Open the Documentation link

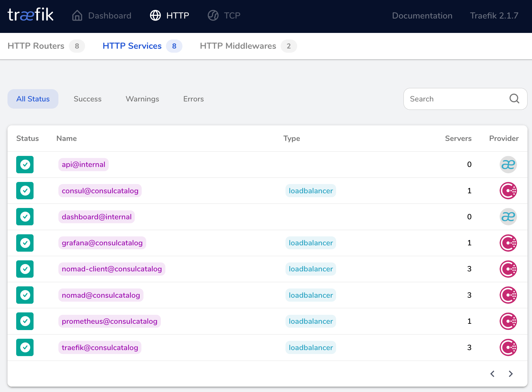[422, 16]
